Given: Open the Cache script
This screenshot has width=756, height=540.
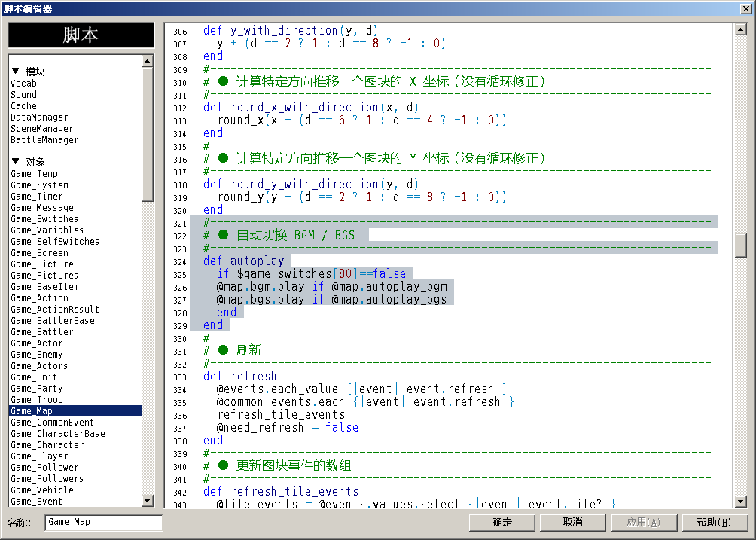Looking at the screenshot, I should [x=23, y=106].
